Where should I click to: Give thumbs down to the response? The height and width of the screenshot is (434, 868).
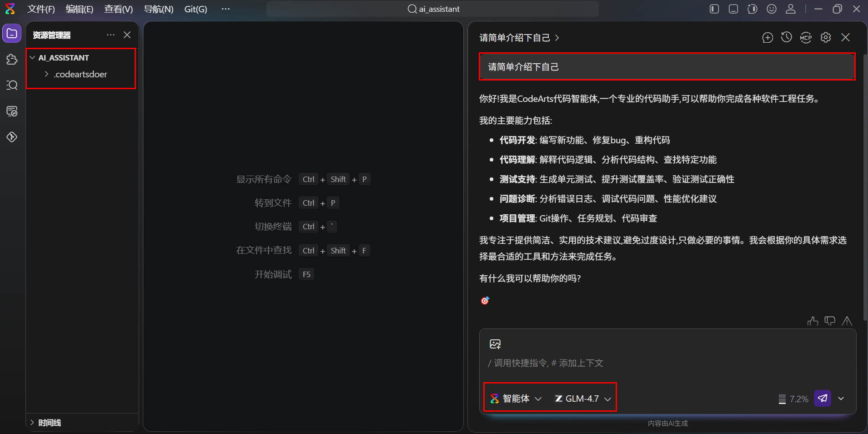point(830,321)
